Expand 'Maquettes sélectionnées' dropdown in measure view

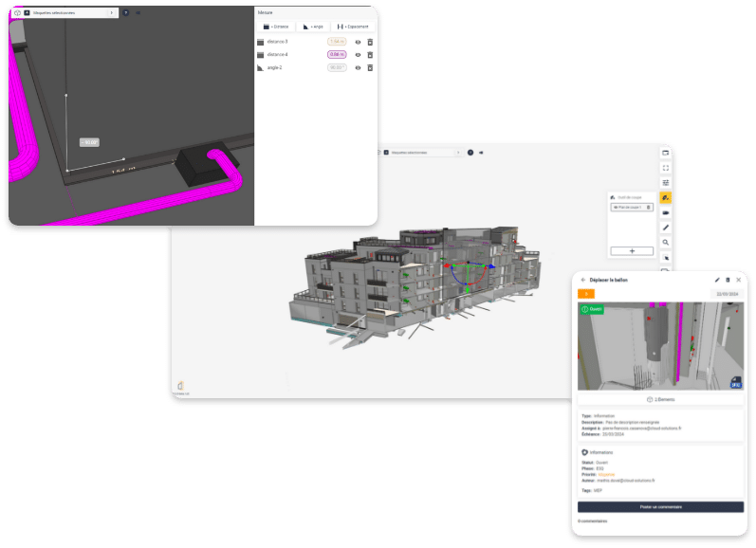[x=112, y=13]
